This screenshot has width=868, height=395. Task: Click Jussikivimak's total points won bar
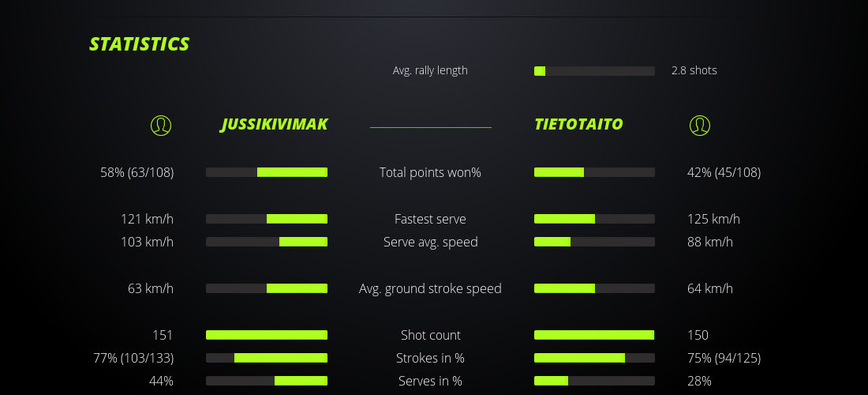(x=267, y=172)
